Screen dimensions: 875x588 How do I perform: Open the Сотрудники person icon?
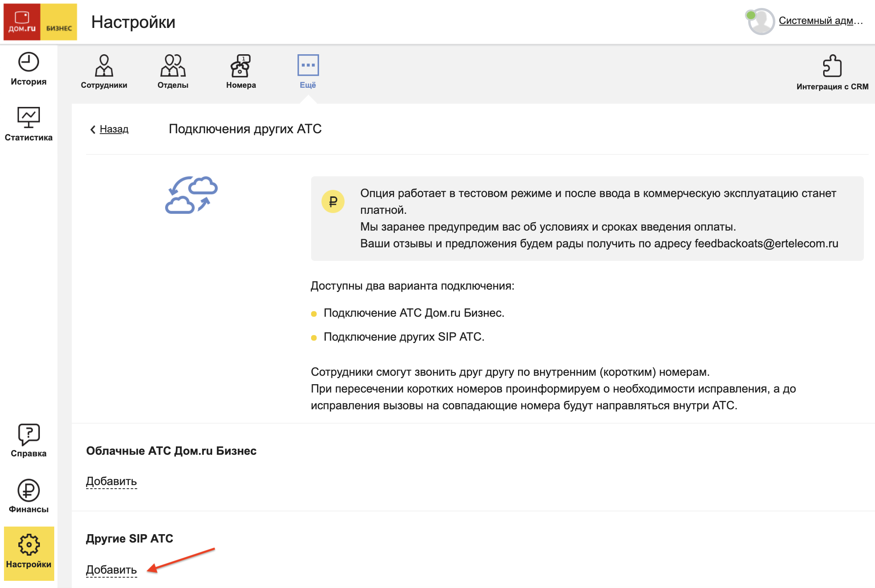tap(104, 65)
